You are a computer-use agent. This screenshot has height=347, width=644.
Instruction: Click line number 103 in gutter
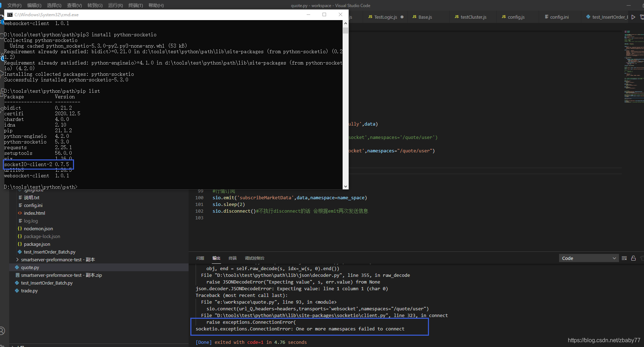click(199, 218)
